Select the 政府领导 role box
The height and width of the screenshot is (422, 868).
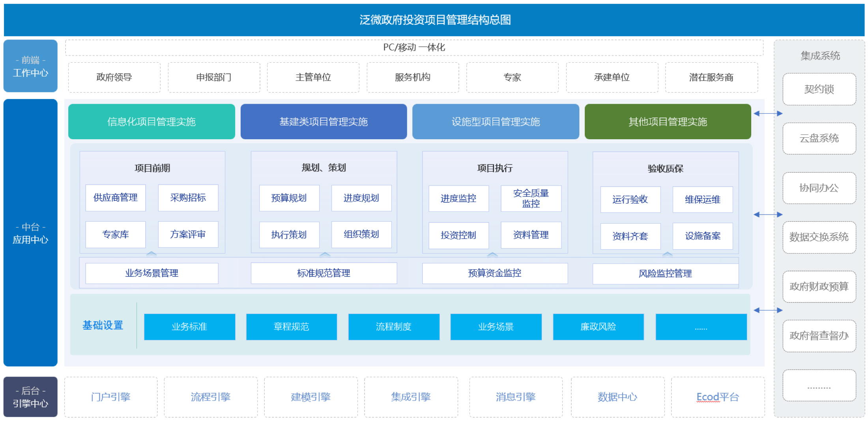(x=114, y=77)
